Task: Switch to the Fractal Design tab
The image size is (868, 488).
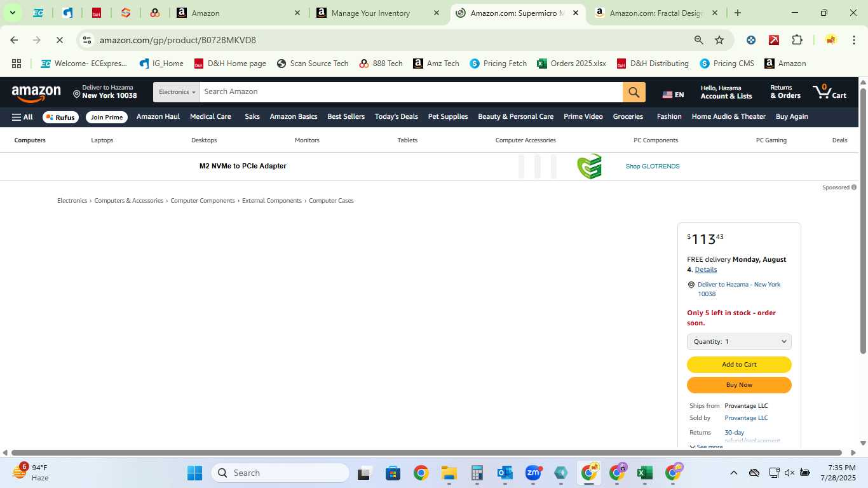Action: tap(656, 13)
